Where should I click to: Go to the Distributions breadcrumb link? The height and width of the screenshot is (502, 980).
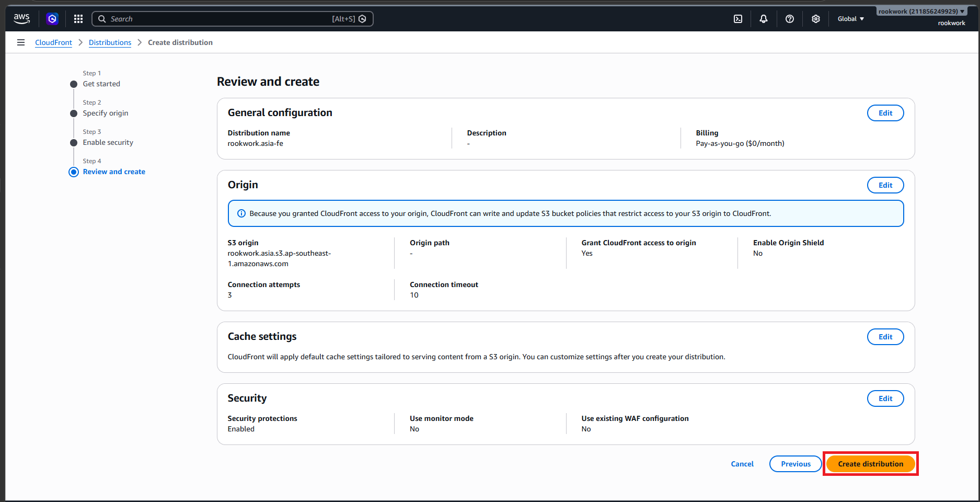pos(110,42)
